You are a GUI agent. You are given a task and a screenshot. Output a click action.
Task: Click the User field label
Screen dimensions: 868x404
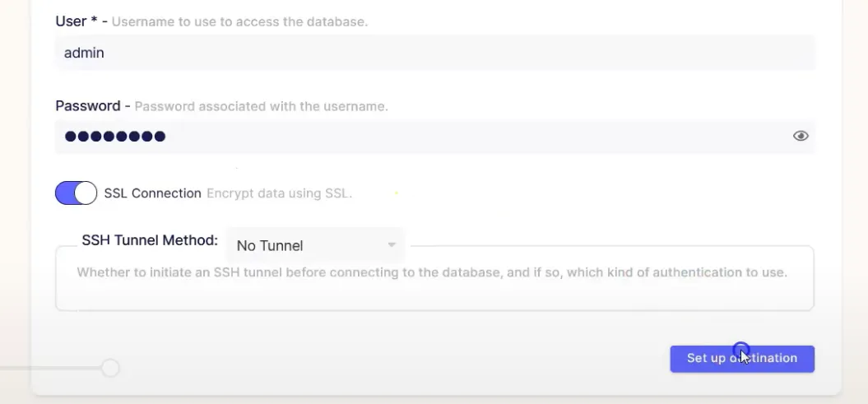pyautogui.click(x=77, y=21)
